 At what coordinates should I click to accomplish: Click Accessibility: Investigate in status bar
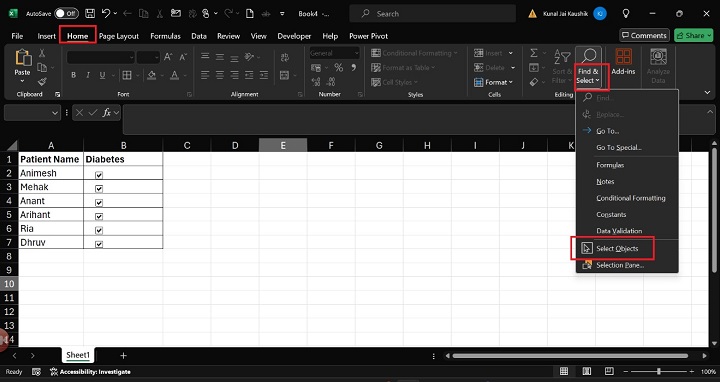(90, 371)
